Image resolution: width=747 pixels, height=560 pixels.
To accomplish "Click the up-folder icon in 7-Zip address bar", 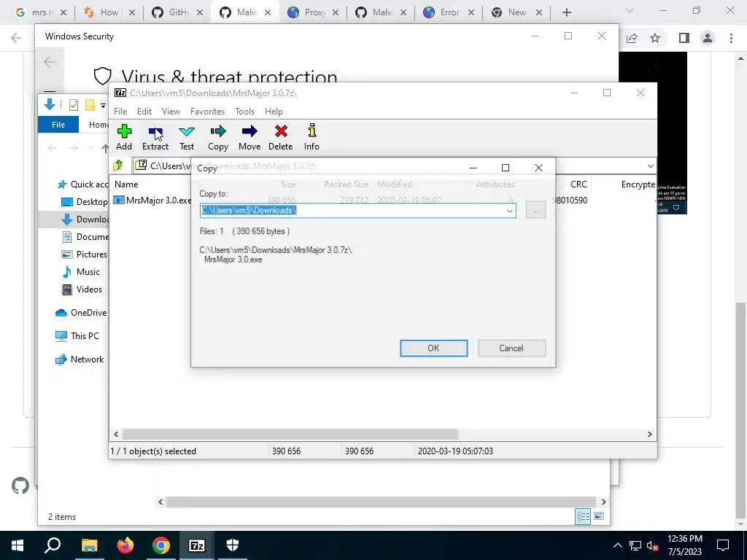I will pyautogui.click(x=118, y=166).
